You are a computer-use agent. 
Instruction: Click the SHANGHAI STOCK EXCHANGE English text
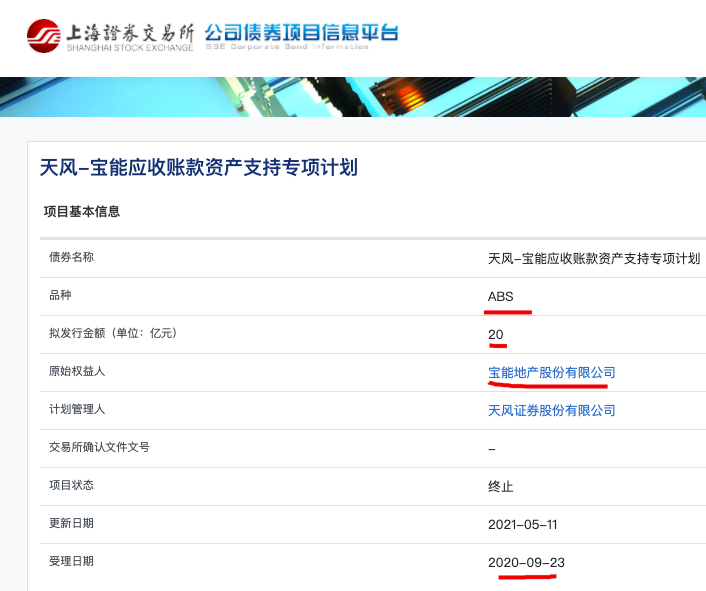tap(130, 48)
